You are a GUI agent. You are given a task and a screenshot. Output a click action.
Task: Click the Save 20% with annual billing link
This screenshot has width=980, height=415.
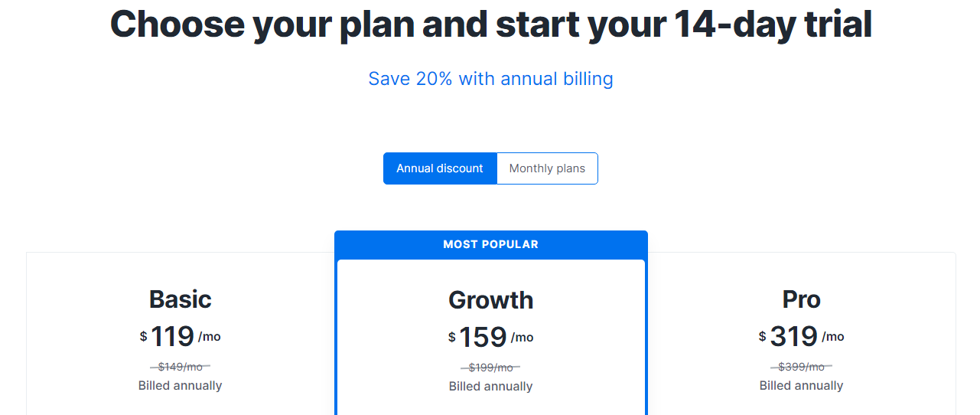point(490,79)
